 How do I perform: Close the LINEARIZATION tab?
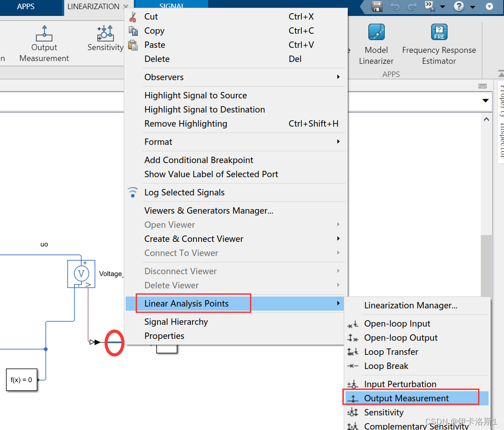point(126,7)
